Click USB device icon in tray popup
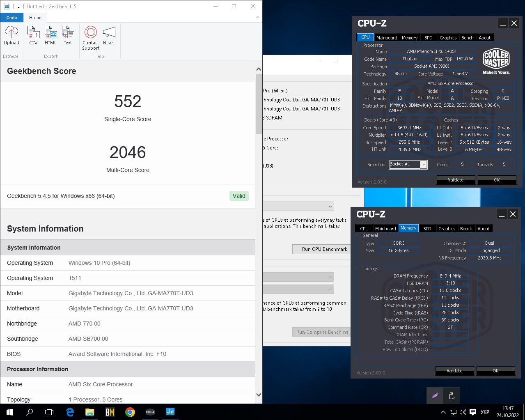 pos(452,396)
